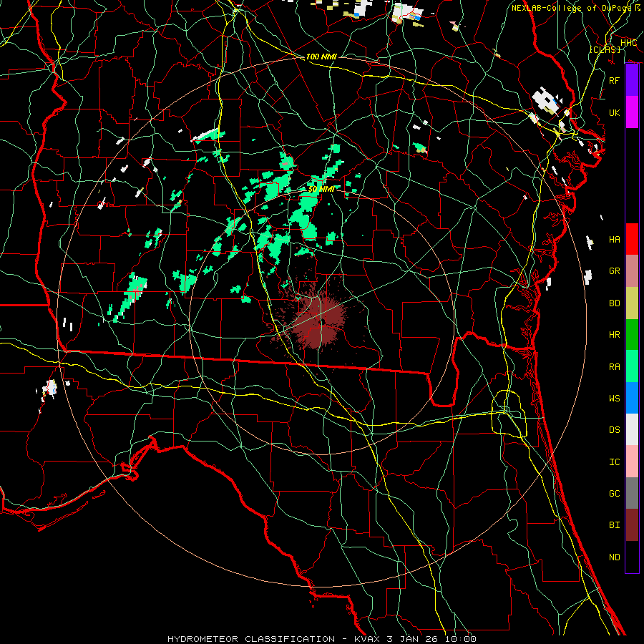Click the HA red legend swatch

click(632, 239)
